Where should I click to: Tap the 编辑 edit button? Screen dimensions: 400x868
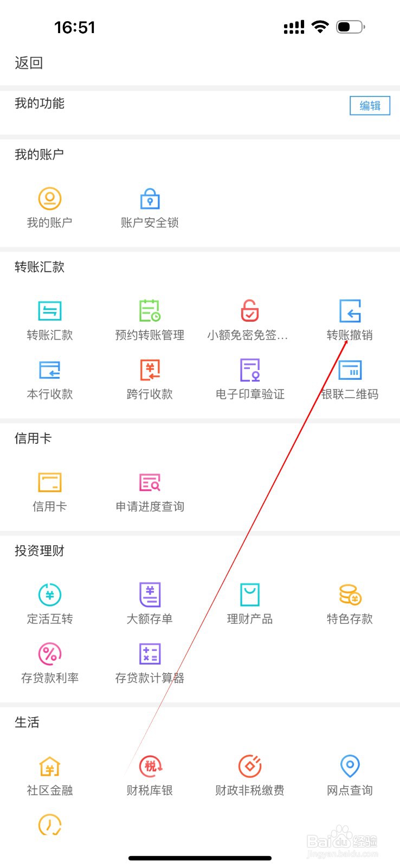370,106
